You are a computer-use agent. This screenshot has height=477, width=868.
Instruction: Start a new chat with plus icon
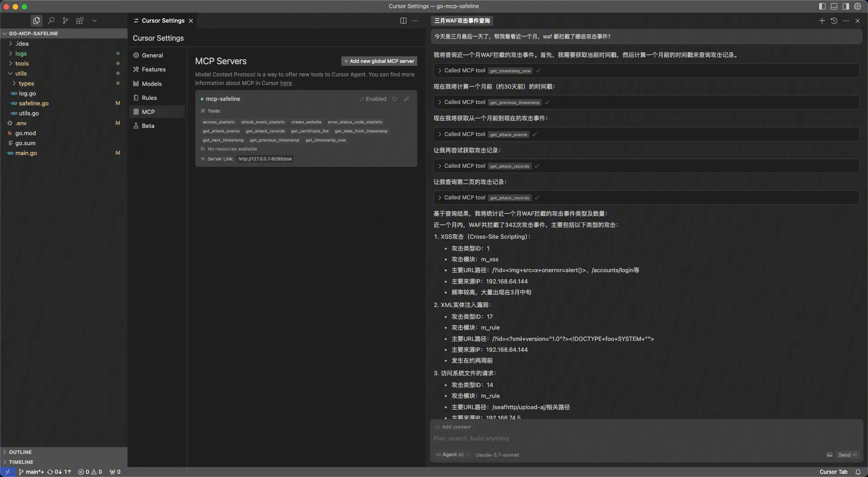[x=822, y=21]
